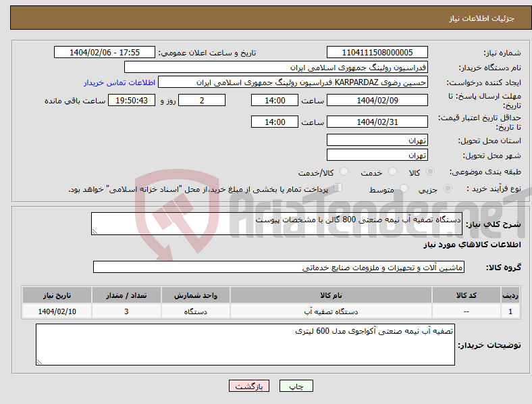Select the کالا/خدمت radio button

click(x=344, y=172)
